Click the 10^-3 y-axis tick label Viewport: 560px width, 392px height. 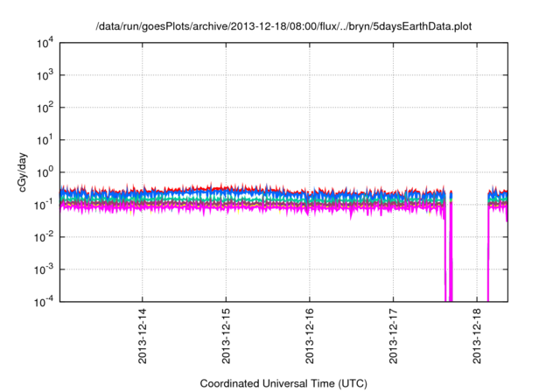point(44,269)
